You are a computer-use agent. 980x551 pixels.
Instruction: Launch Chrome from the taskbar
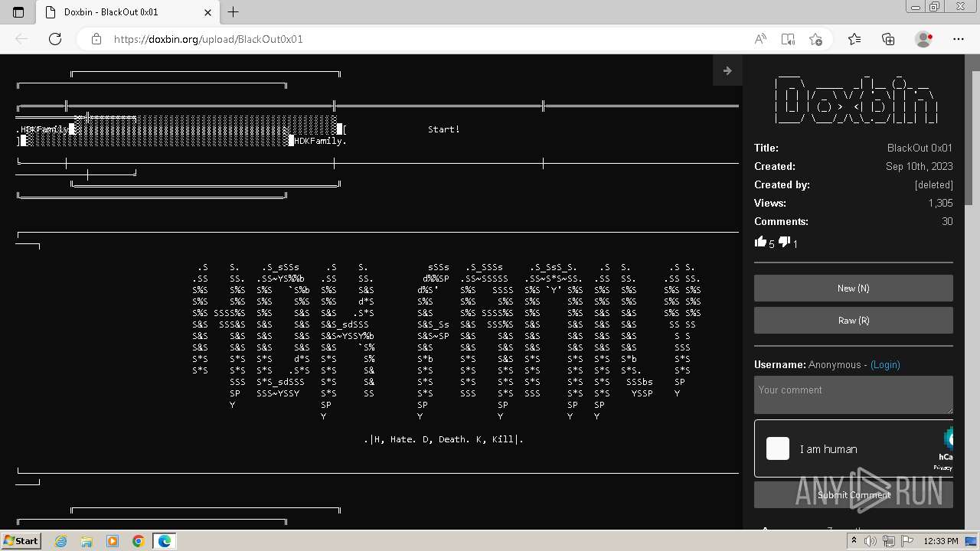[139, 541]
